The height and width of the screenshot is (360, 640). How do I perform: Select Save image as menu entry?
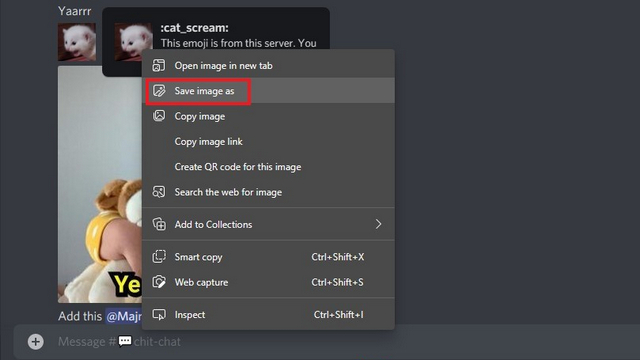268,91
